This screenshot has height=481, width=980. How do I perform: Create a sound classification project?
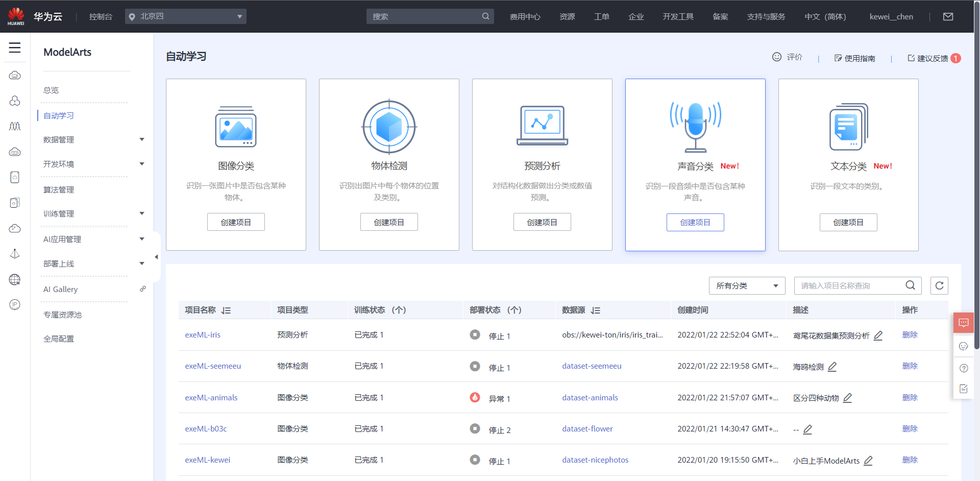tap(695, 222)
